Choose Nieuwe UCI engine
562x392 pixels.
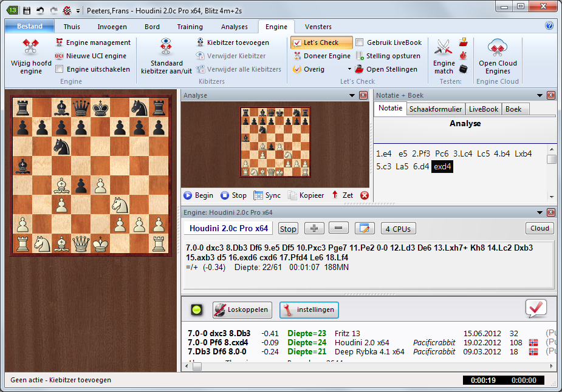[x=91, y=56]
